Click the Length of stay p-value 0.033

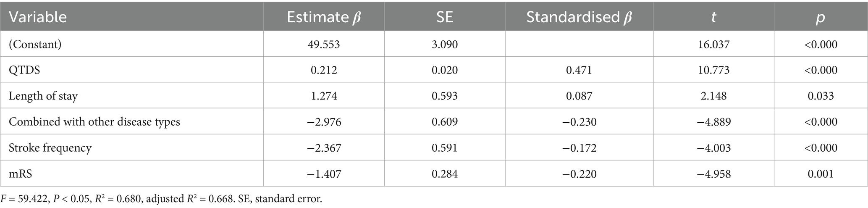(821, 96)
